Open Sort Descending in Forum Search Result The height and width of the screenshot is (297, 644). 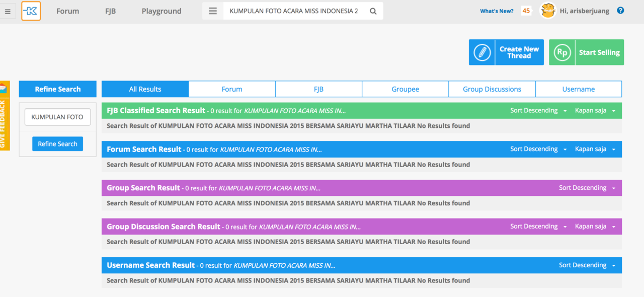(538, 149)
